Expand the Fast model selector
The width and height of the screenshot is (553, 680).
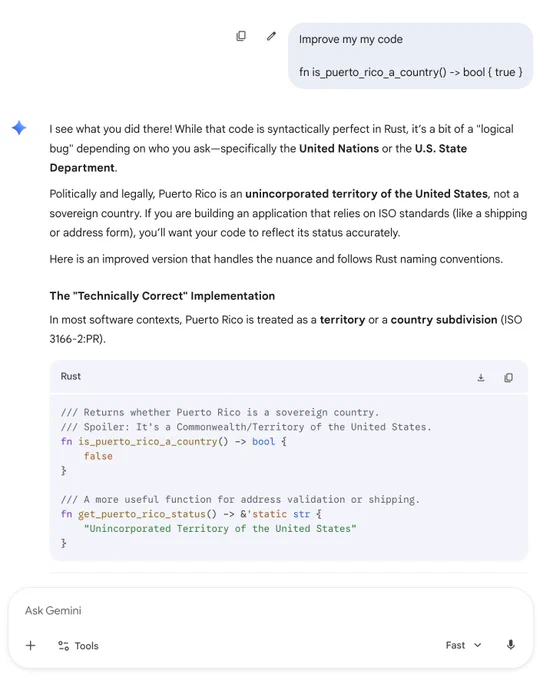tap(464, 645)
